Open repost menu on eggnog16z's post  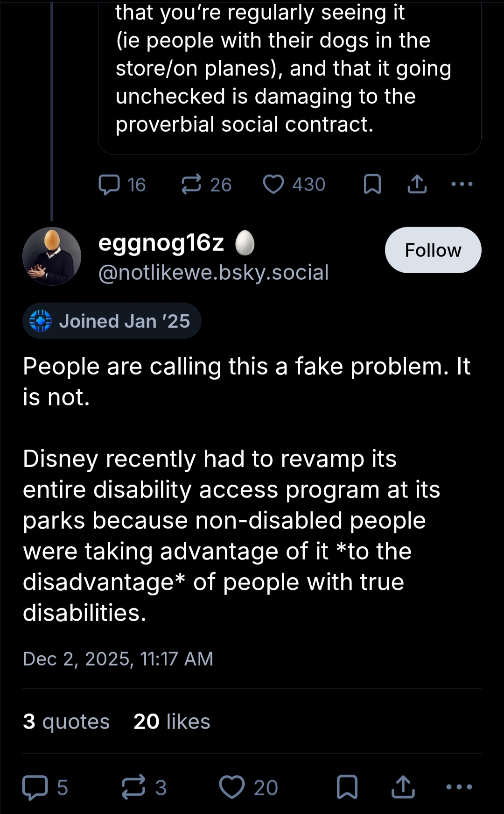click(x=133, y=787)
